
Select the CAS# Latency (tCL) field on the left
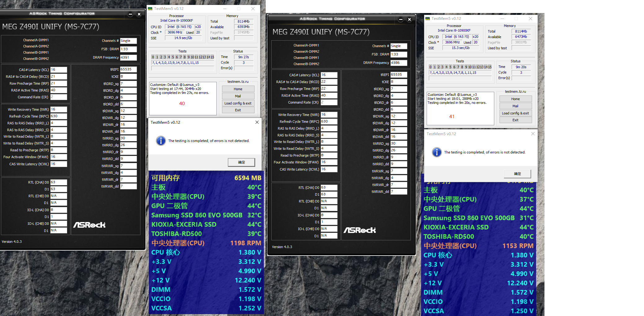59,69
